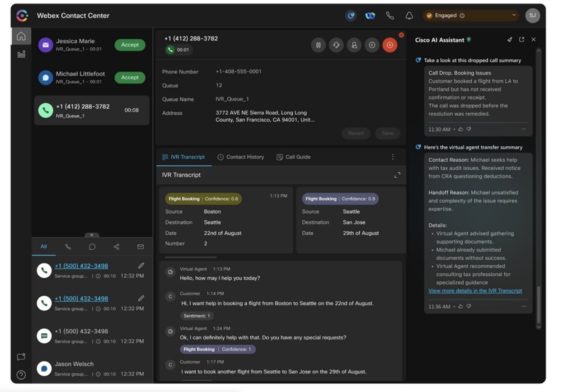Viewport: 582px width, 392px height.
Task: Thumbs down the 11:36 AM summary
Action: (x=469, y=306)
